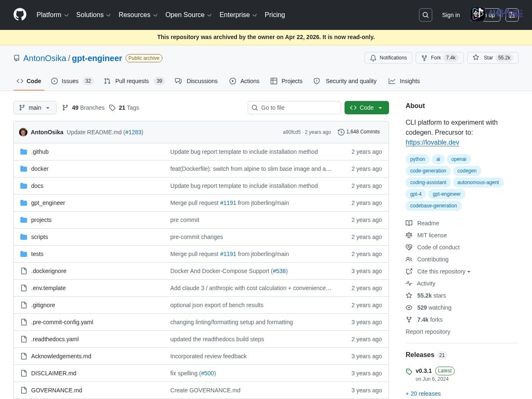View the 1,648 Commits history
This screenshot has width=532, height=399.
[x=359, y=132]
